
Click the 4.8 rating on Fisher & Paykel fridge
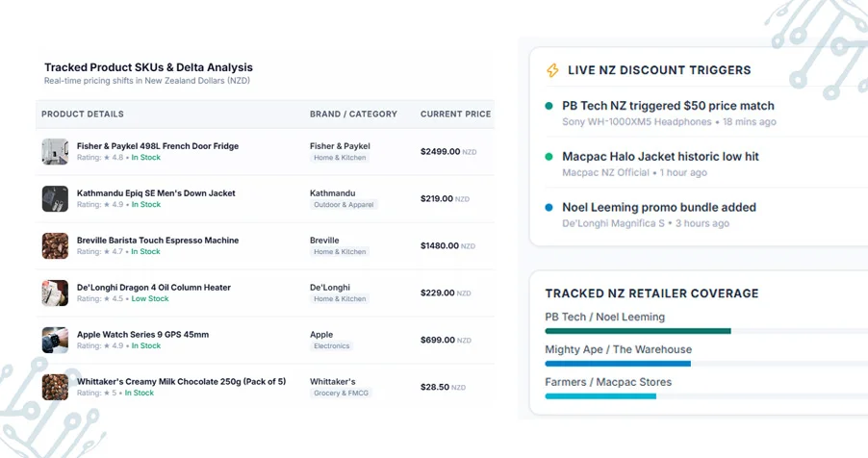pyautogui.click(x=114, y=157)
